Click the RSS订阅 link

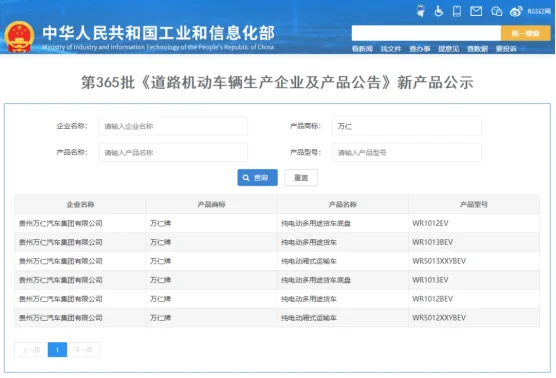point(539,11)
